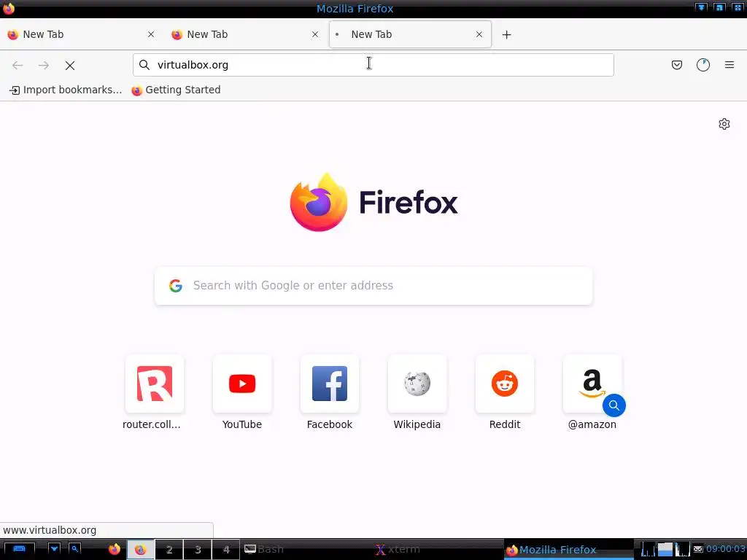
Task: Switch to workspace 2 in taskbar
Action: pyautogui.click(x=169, y=550)
